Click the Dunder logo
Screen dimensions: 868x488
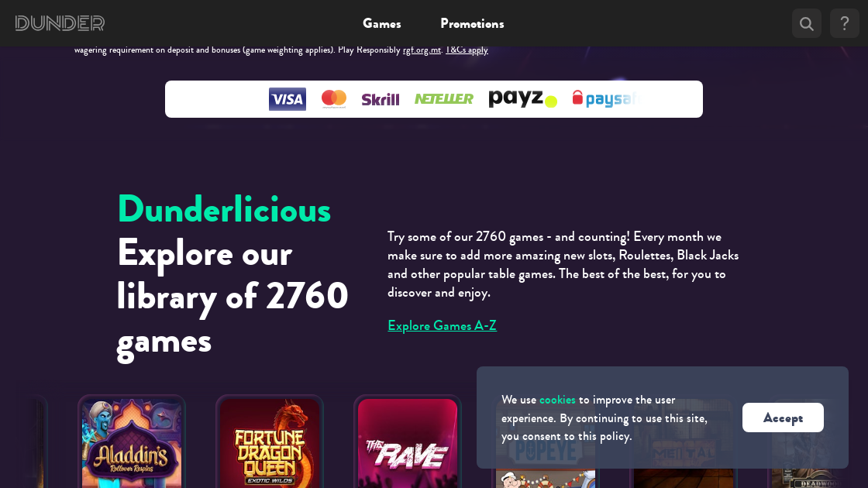coord(60,23)
